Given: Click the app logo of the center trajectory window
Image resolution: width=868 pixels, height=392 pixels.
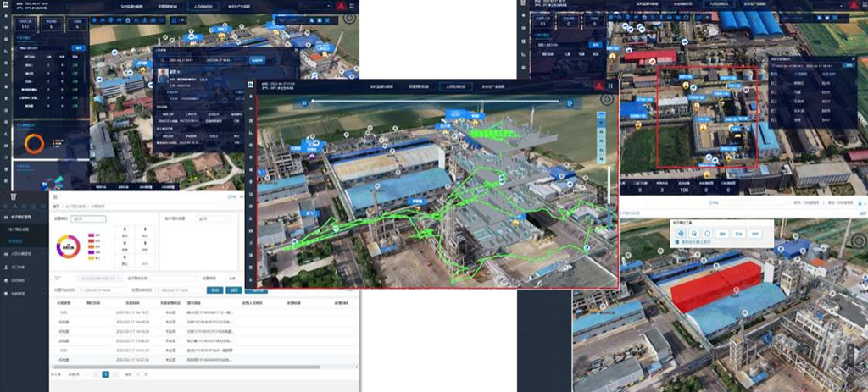Looking at the screenshot, I should (x=250, y=85).
